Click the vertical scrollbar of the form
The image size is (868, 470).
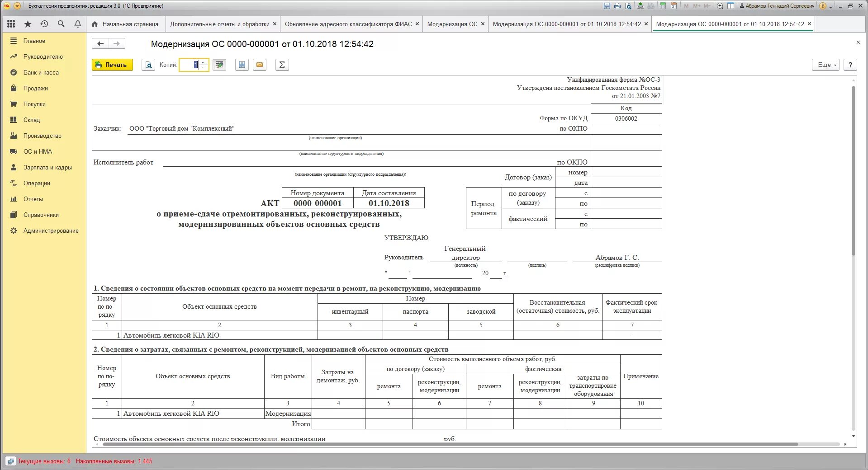(x=854, y=171)
